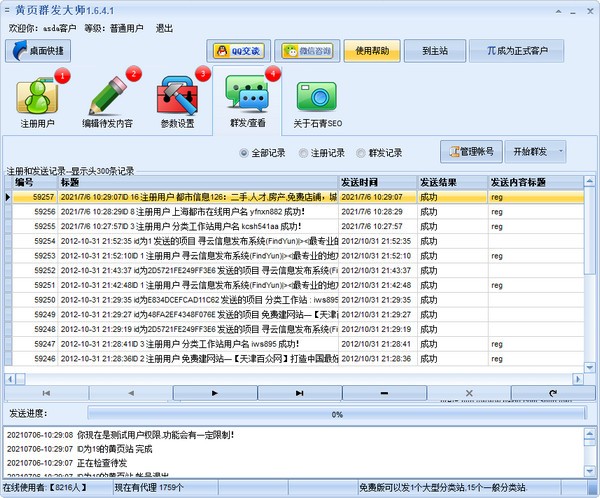
Task: Click the 使用帮助 button
Action: [376, 50]
